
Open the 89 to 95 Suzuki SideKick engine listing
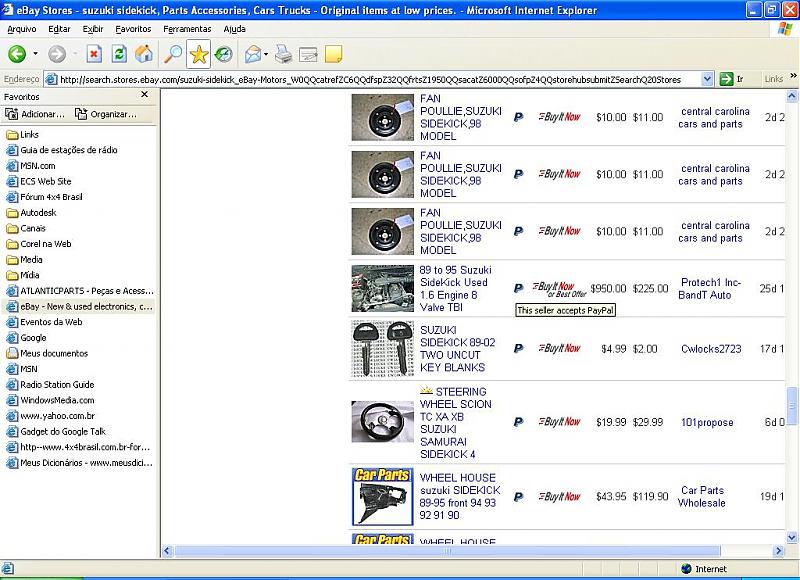456,288
